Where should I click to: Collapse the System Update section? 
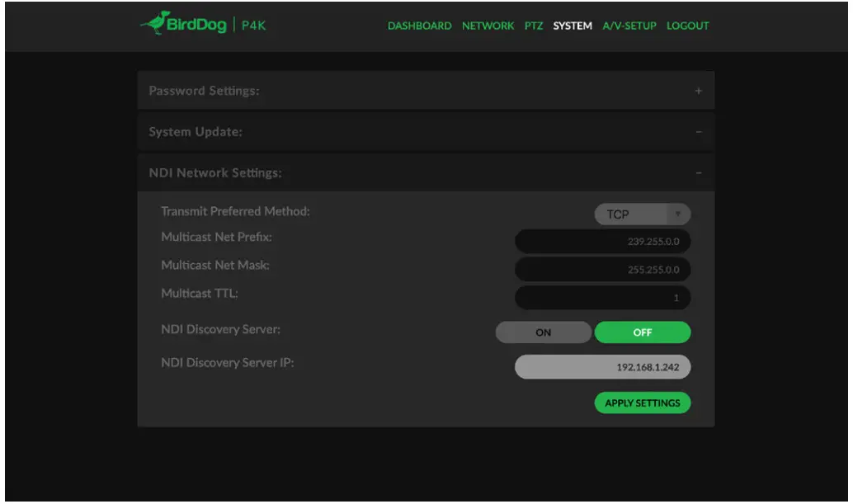pos(700,131)
